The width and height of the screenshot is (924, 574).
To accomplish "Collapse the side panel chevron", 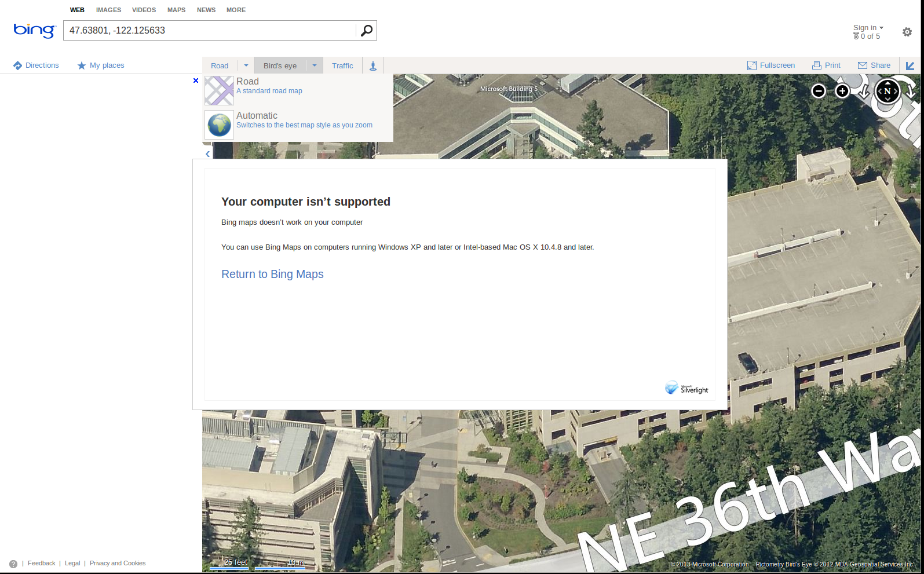I will coord(207,153).
